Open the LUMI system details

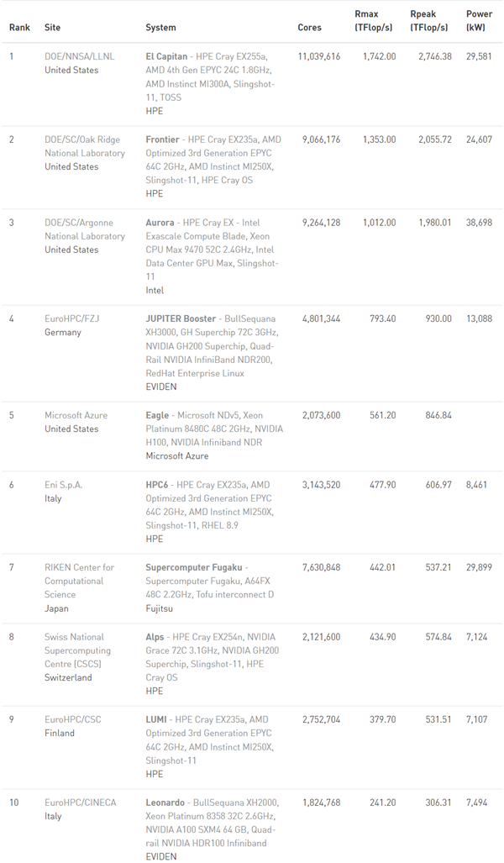pos(156,719)
